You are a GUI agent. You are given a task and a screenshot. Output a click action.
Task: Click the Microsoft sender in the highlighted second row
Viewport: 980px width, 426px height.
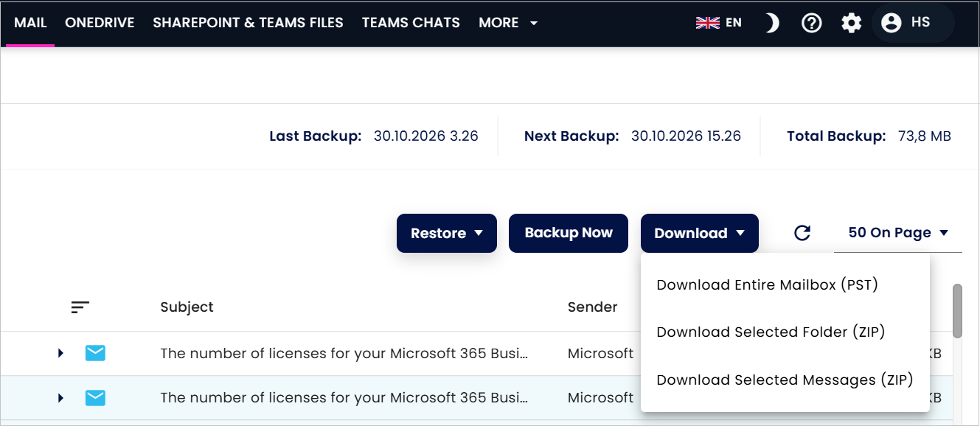pyautogui.click(x=600, y=398)
